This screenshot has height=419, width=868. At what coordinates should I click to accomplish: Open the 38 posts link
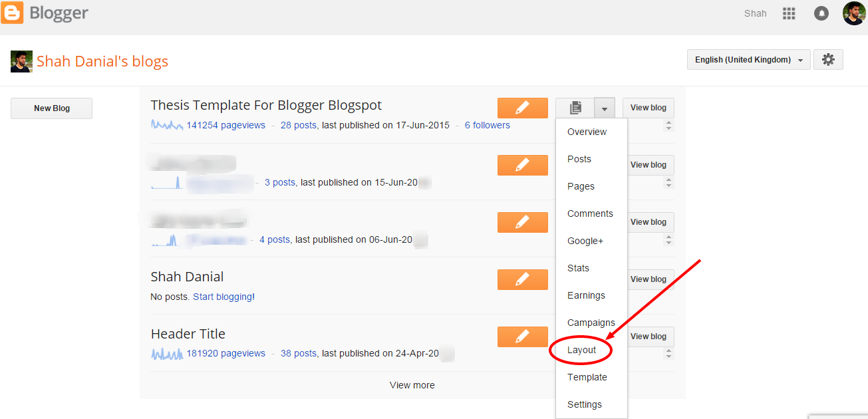(x=299, y=353)
